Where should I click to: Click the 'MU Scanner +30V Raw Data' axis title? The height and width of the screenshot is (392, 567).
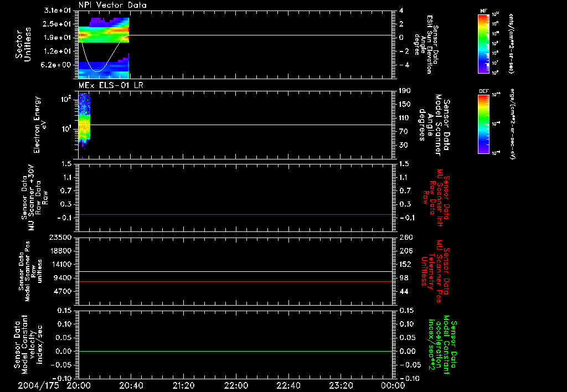(x=34, y=198)
